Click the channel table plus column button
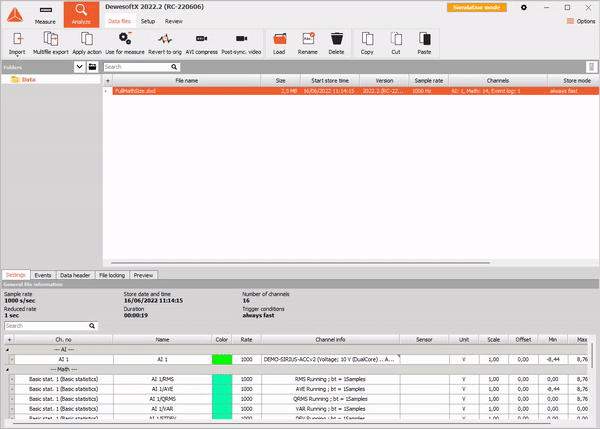This screenshot has width=600, height=429. click(x=10, y=339)
